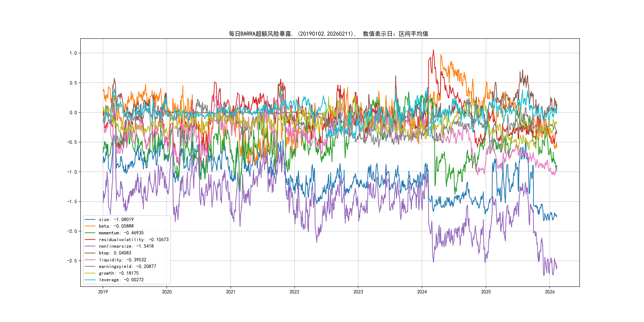Click the -2.5 y-axis tick label
The image size is (644, 322).
[x=72, y=261]
